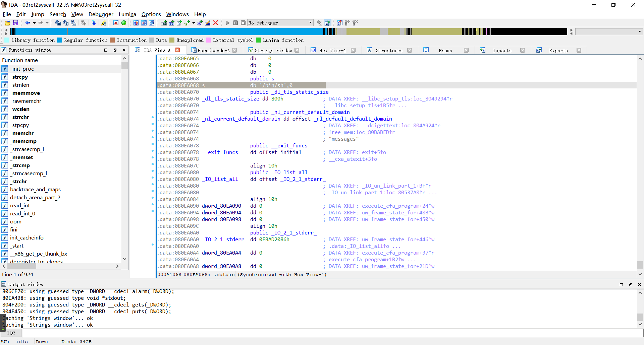Click the red warning triangle toolbar icon
The height and width of the screenshot is (345, 644).
pos(116,23)
